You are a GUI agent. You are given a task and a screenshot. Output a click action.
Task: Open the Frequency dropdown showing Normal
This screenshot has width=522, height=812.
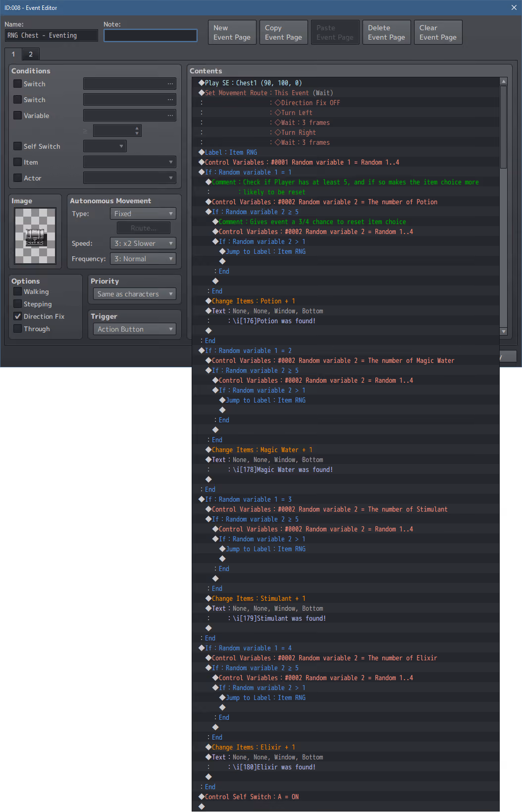tap(143, 259)
